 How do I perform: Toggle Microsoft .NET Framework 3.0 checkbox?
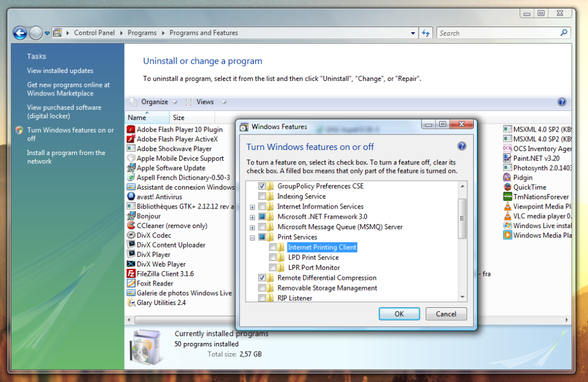pos(262,217)
